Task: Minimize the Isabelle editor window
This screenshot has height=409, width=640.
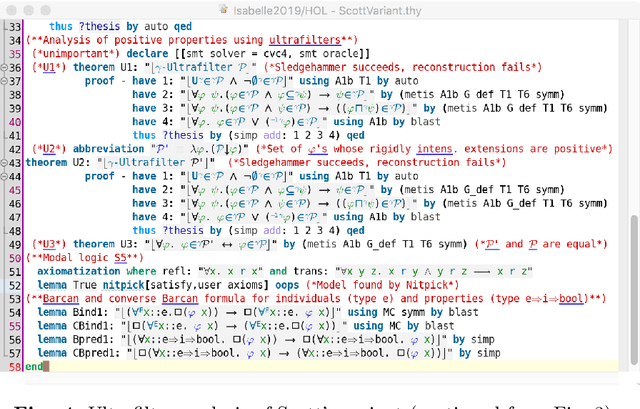Action: tap(29, 8)
